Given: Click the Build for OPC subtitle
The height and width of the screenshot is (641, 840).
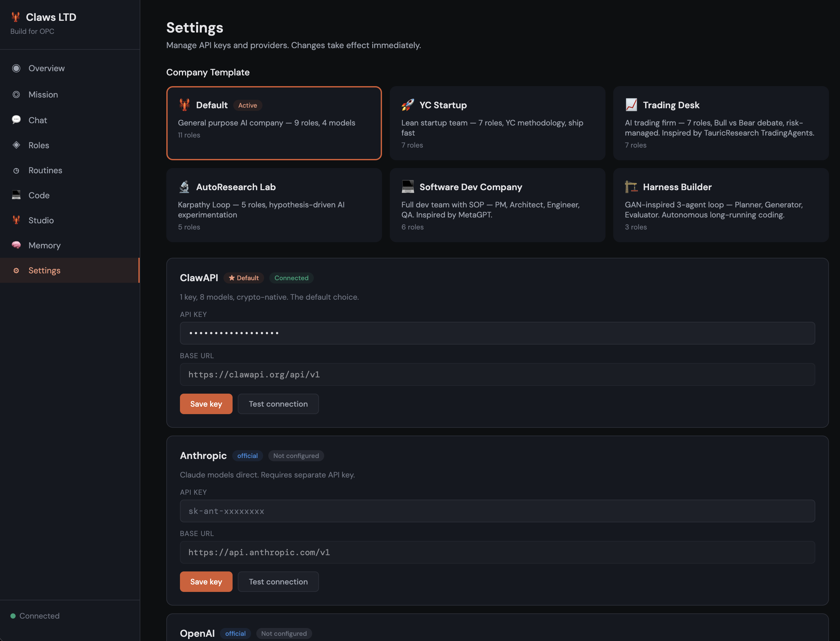Looking at the screenshot, I should tap(32, 31).
